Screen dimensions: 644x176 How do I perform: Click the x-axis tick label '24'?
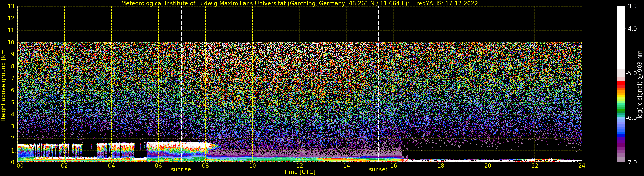[x=582, y=166]
